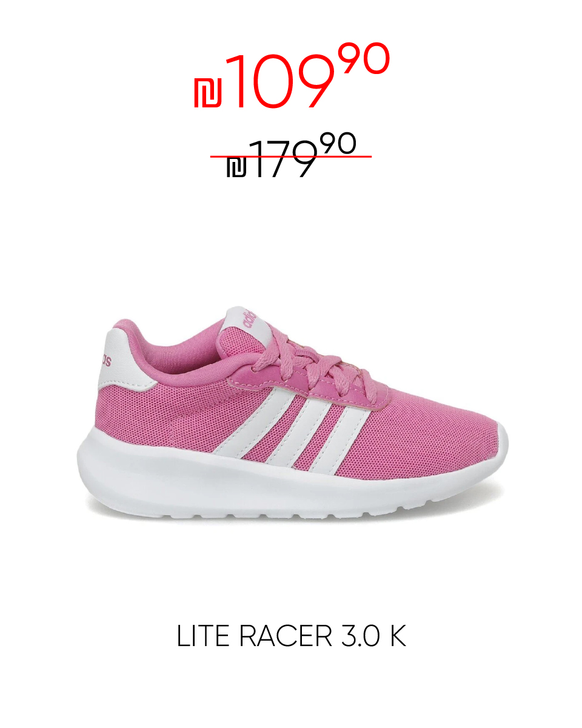Click the red strikethrough line over the old price
The width and height of the screenshot is (582, 728).
coord(291,157)
